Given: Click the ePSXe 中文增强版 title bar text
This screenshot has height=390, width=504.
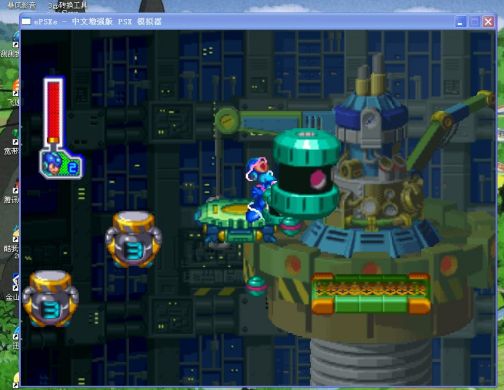Looking at the screenshot, I should click(98, 22).
